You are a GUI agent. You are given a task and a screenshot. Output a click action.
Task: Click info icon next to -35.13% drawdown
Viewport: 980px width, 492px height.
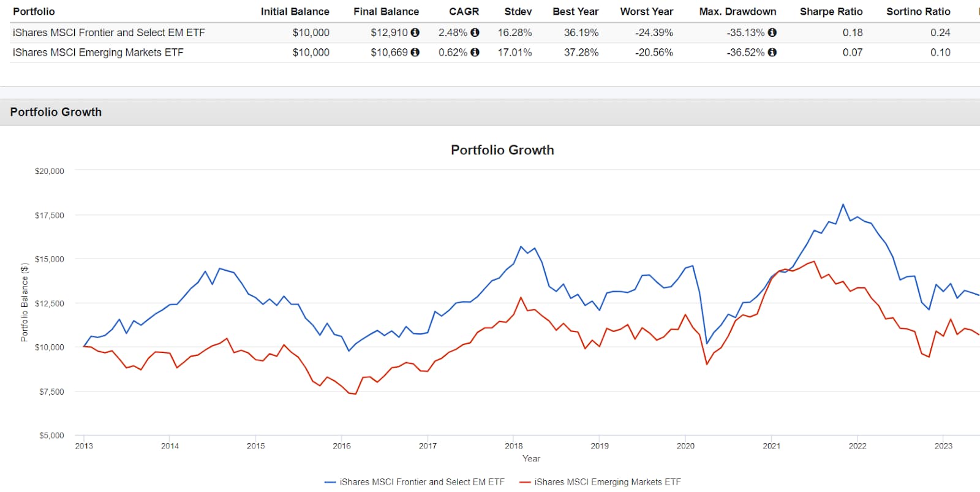click(772, 32)
